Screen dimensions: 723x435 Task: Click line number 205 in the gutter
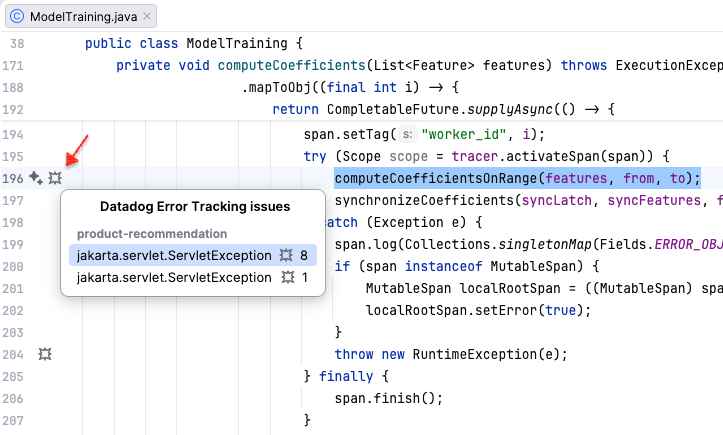click(x=14, y=376)
